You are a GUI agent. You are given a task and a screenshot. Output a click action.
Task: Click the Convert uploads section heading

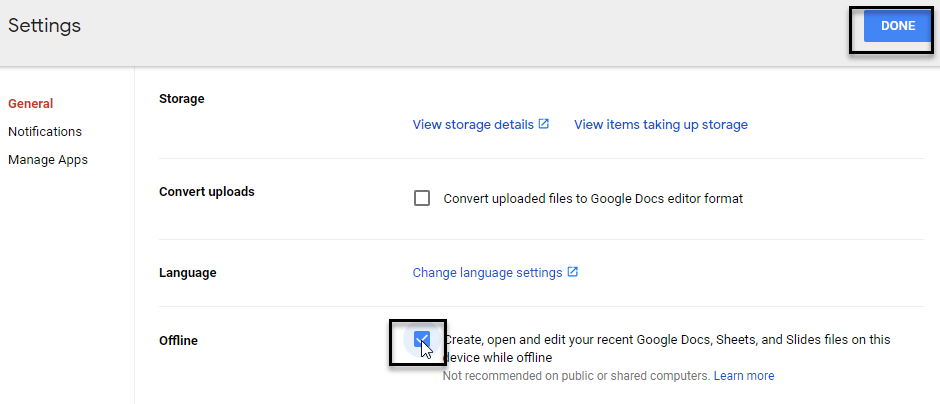point(207,192)
